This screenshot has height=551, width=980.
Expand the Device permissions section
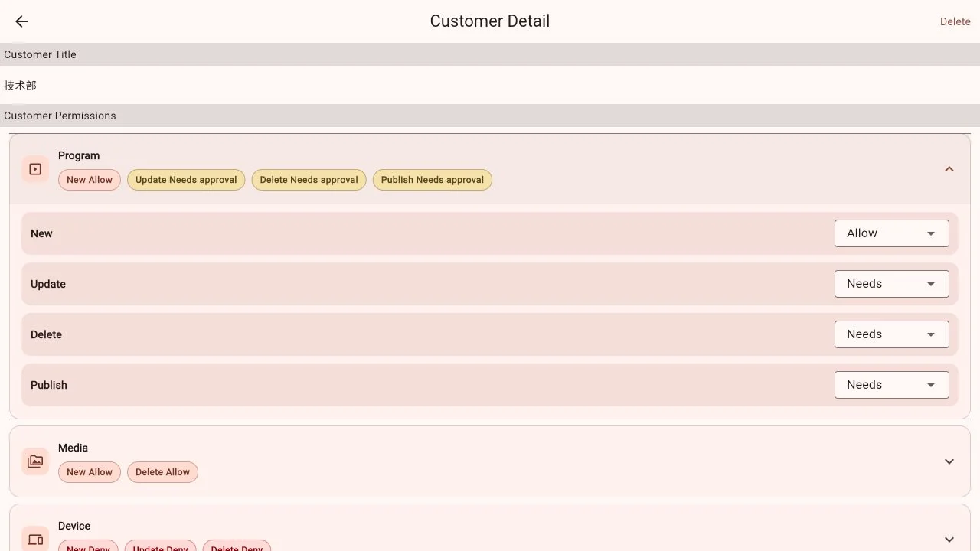949,540
